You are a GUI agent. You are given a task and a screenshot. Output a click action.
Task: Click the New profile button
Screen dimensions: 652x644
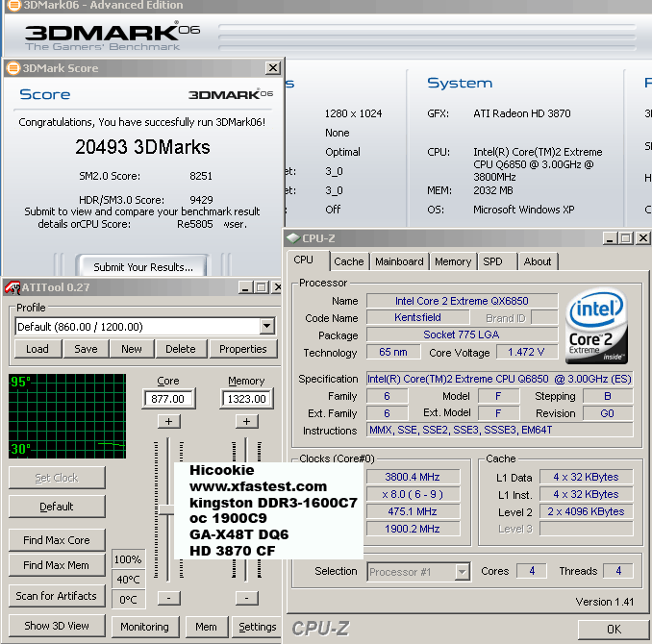coord(132,349)
